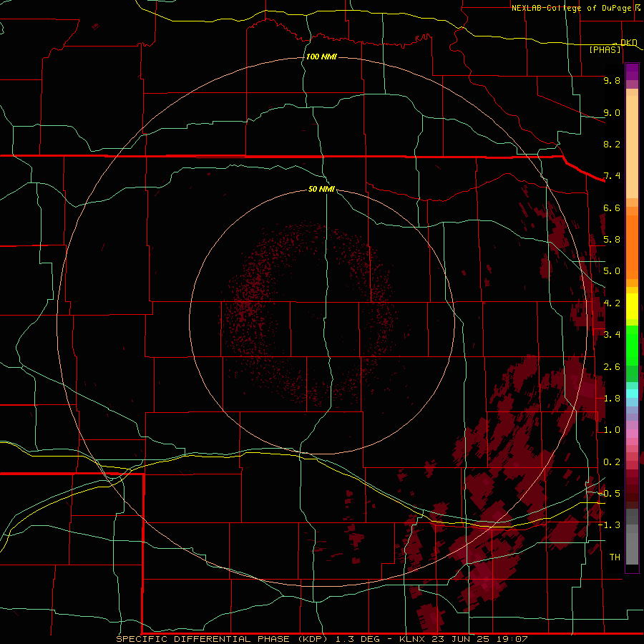Click the 9.0 legend value

[612, 112]
